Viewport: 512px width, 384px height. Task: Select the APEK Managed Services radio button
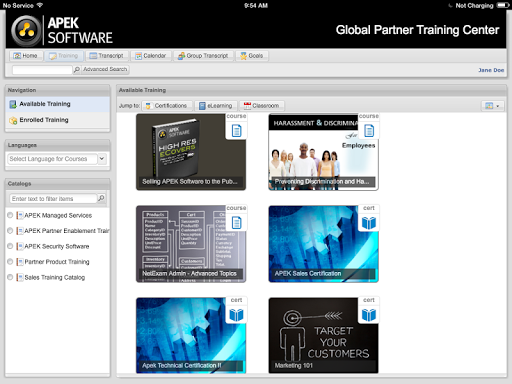10,215
